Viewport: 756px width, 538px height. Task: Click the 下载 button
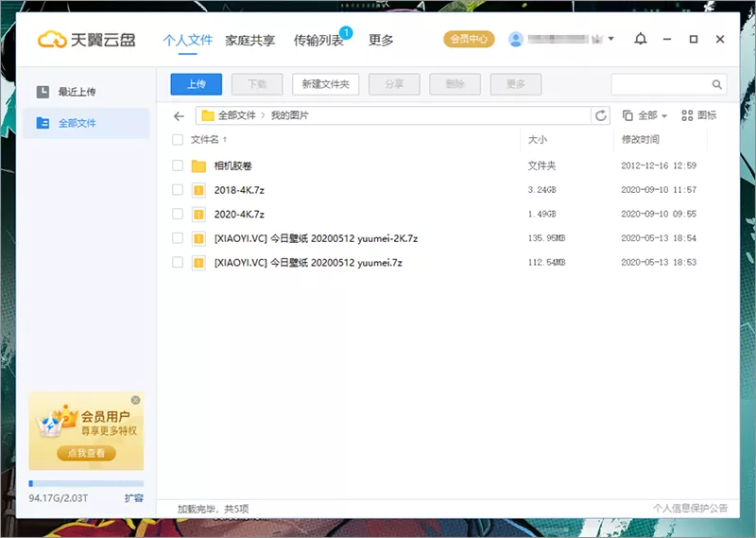pos(257,84)
